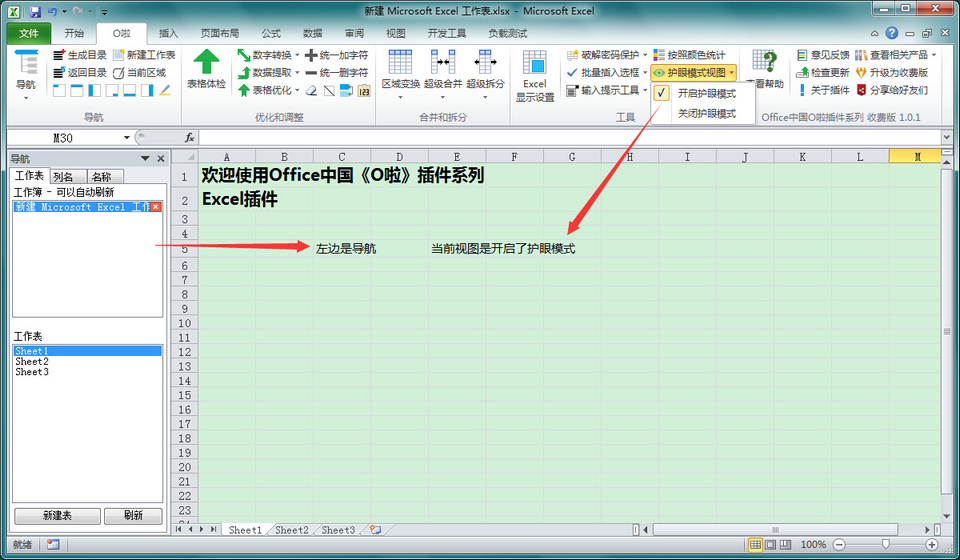Switch to Sheet2 tab at bottom
The image size is (960, 560).
click(291, 530)
